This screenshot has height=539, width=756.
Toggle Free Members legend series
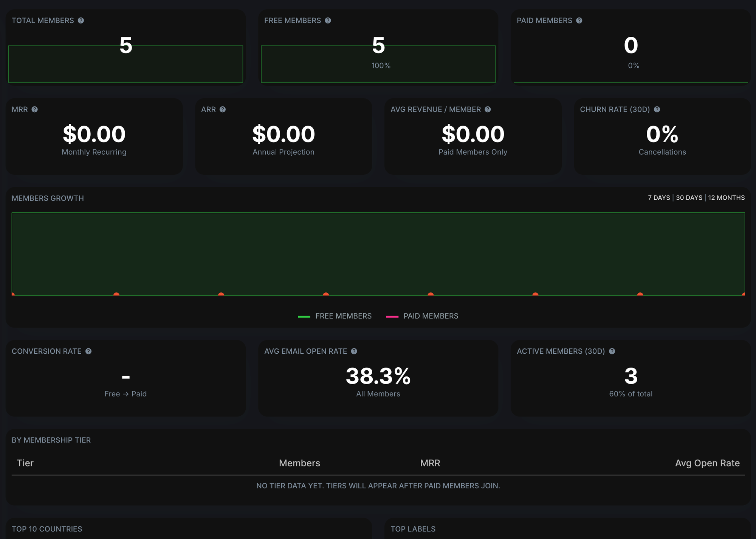point(343,316)
